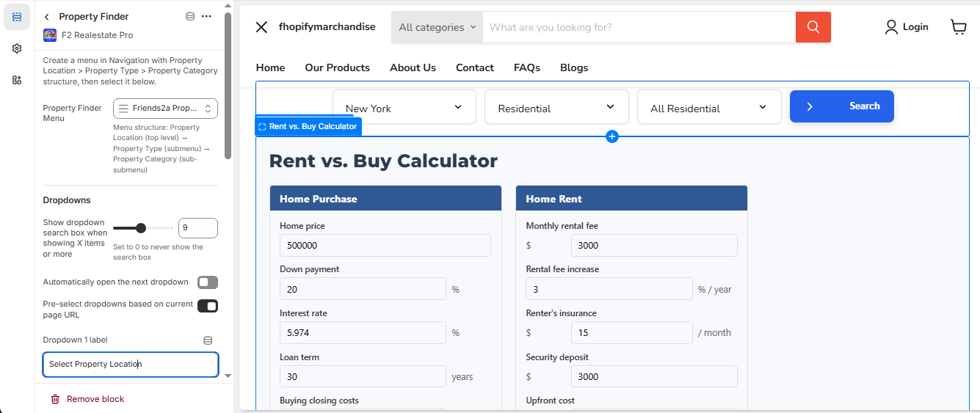Click the three-dots menu for Property Finder
Image resolution: width=980 pixels, height=413 pixels.
[206, 17]
